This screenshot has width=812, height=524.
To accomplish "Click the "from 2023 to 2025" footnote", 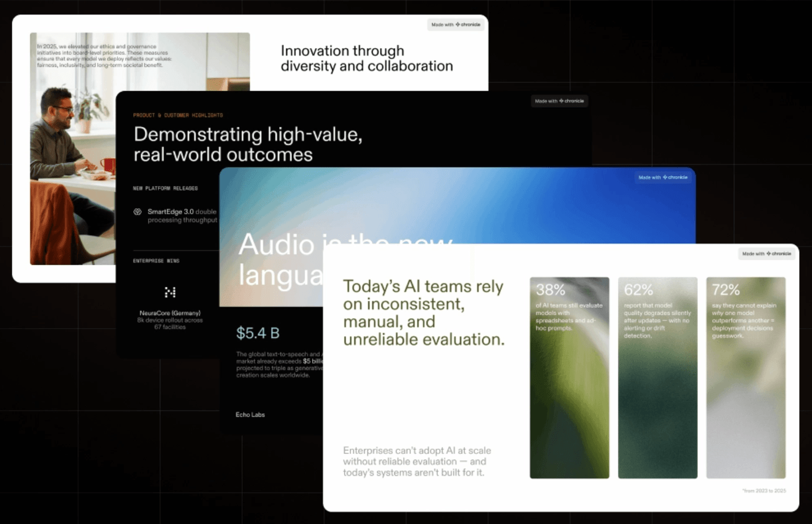I will pos(765,491).
